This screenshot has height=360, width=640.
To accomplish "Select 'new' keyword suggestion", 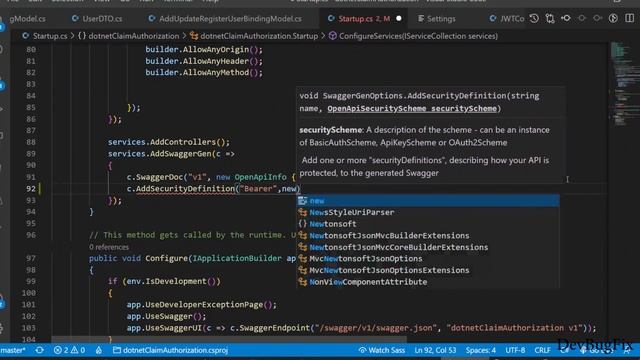I will tap(428, 200).
